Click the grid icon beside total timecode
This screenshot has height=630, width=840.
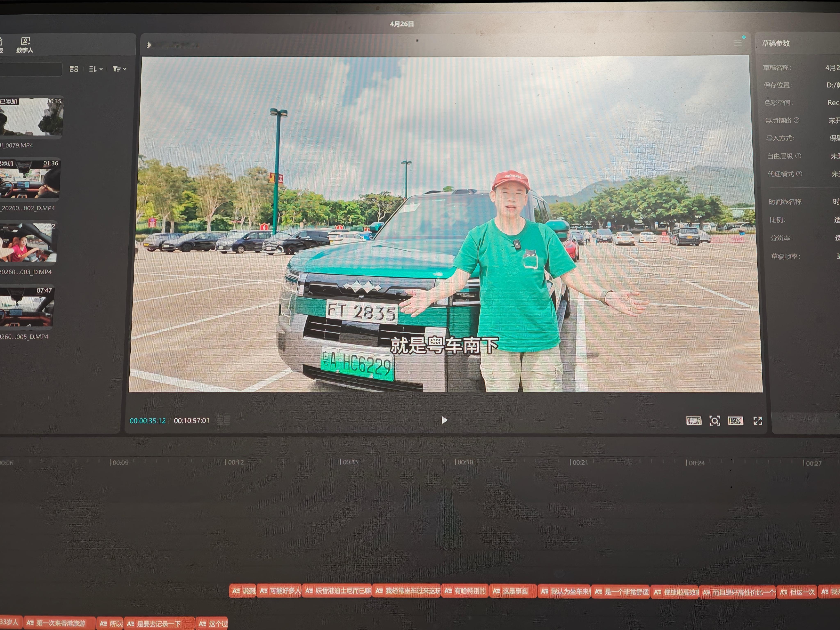point(223,420)
